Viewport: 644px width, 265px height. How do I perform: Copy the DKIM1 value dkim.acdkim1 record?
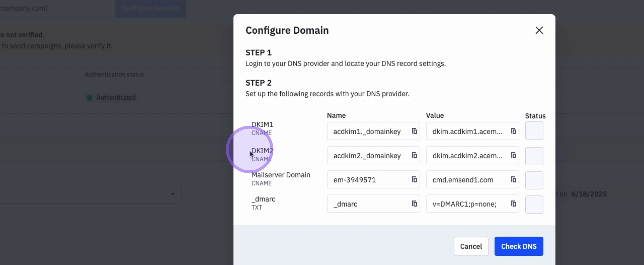[513, 131]
